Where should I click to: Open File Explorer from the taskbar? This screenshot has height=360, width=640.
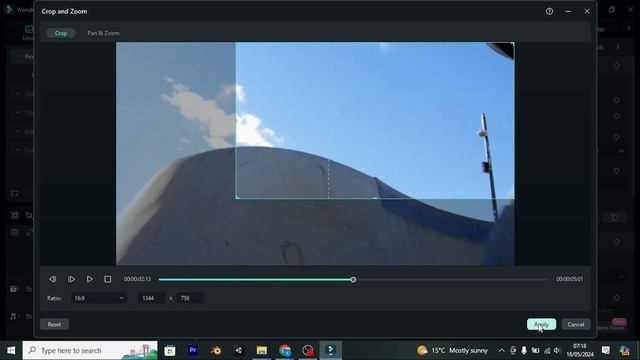pos(262,350)
